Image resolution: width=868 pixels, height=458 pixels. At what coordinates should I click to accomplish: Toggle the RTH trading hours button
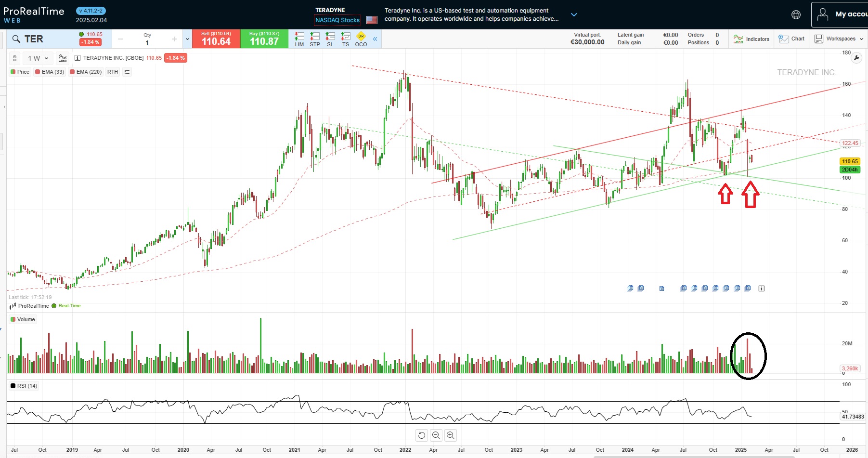[113, 72]
